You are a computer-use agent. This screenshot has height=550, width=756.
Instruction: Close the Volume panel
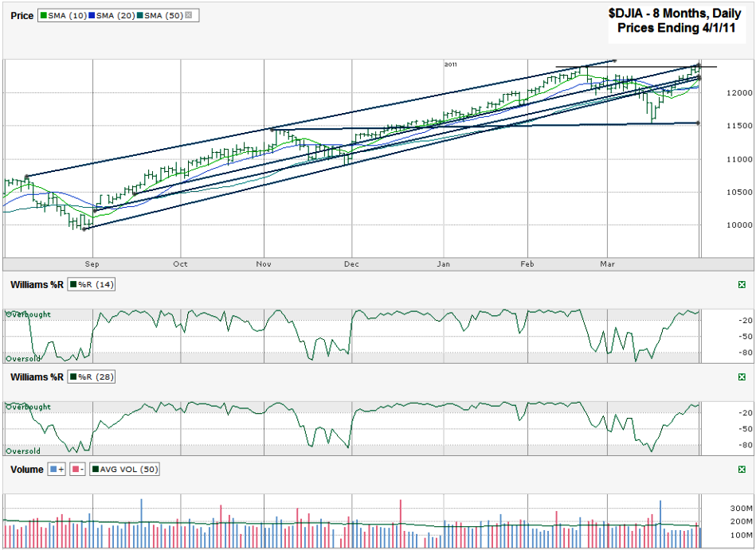pos(742,470)
